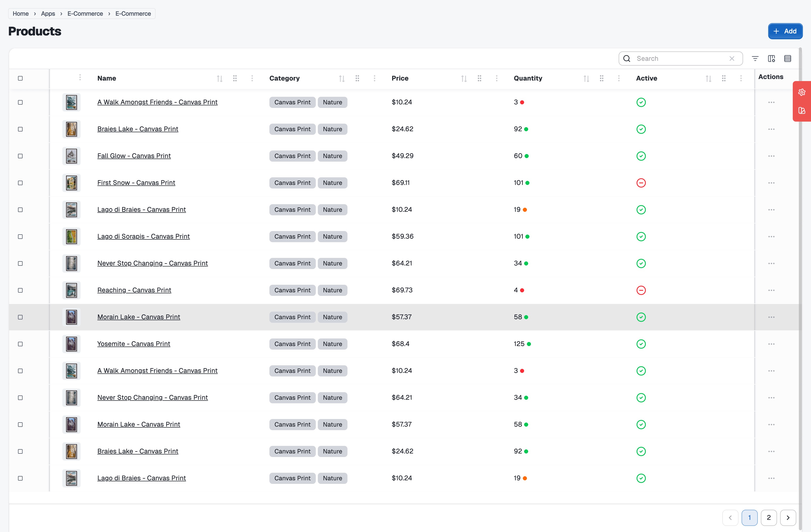Go to page 2
Image resolution: width=811 pixels, height=532 pixels.
(768, 517)
